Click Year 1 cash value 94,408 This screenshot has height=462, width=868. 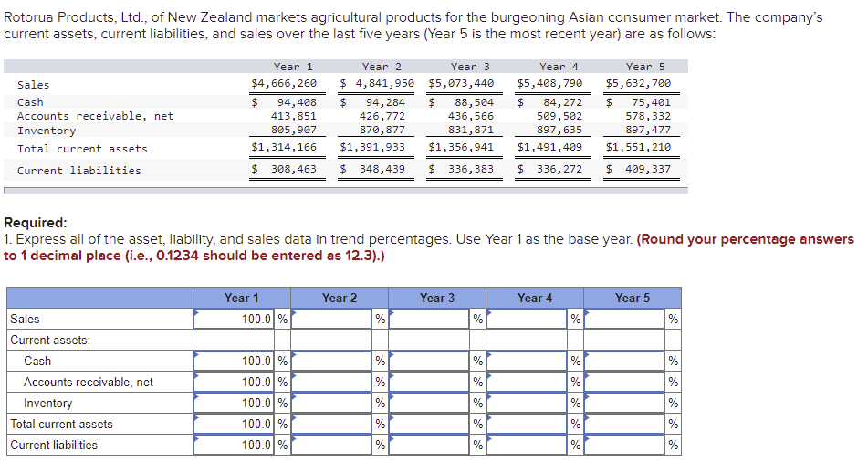(297, 102)
